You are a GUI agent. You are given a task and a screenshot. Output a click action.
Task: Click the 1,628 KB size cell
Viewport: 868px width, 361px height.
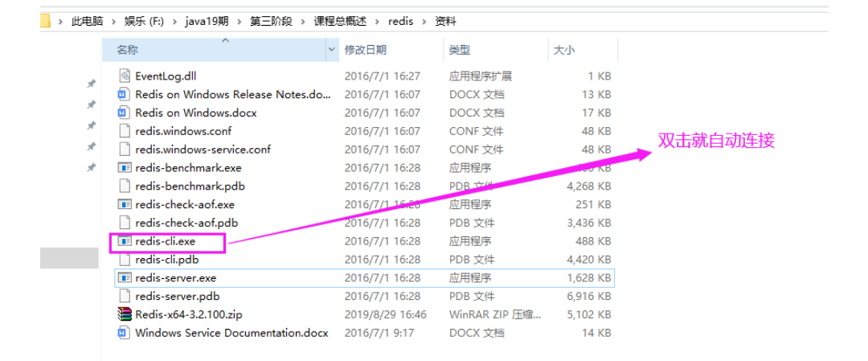tap(588, 278)
